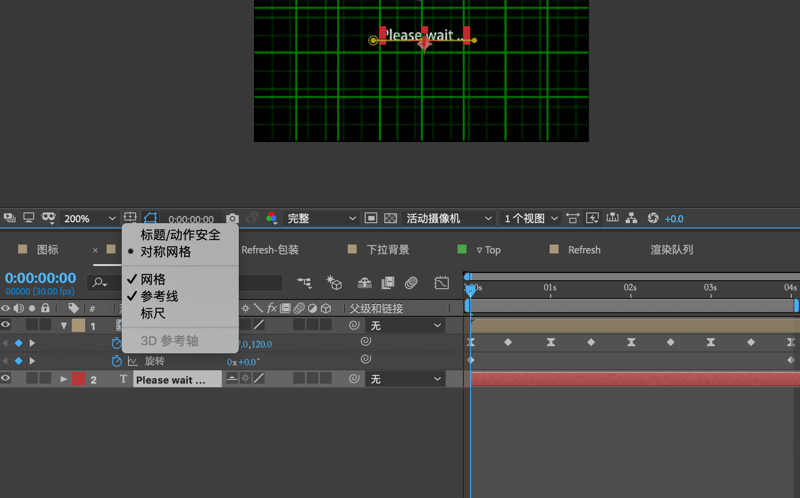Open the 200% magnification dropdown
Viewport: 800px width, 498px height.
pos(89,218)
